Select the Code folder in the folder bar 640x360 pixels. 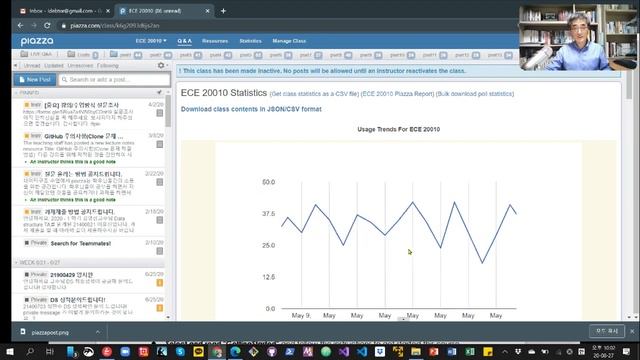point(83,54)
